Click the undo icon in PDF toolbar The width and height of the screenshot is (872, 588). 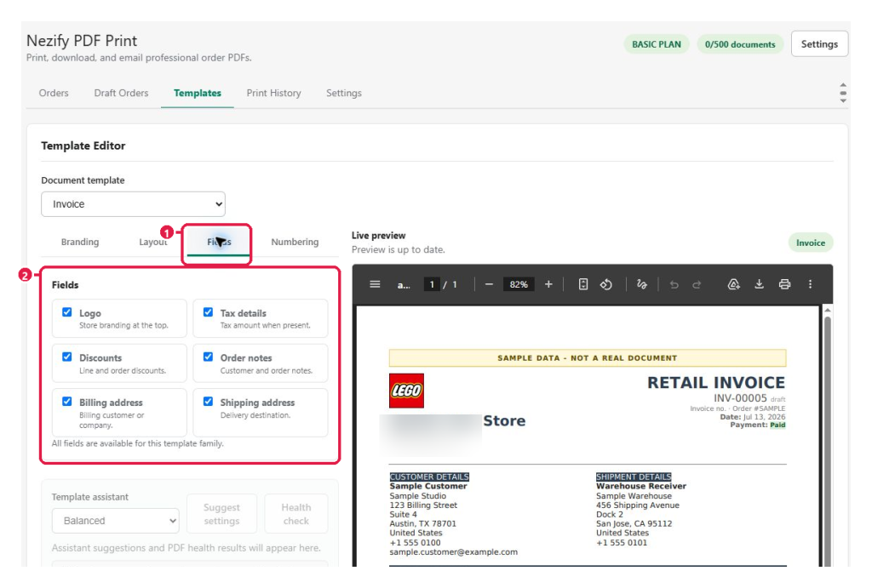coord(674,284)
